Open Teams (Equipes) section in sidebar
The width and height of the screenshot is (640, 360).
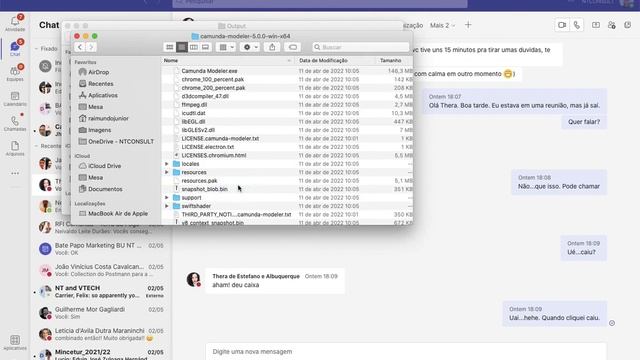click(x=15, y=73)
